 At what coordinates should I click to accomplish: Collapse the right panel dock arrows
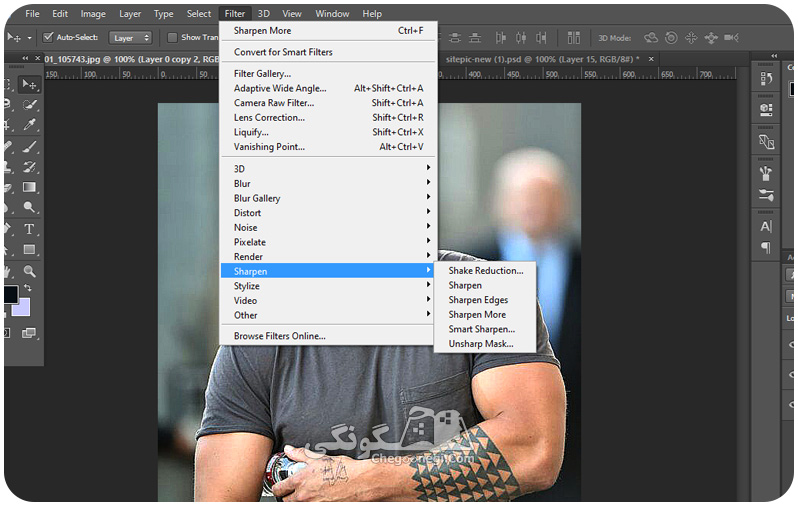tap(774, 55)
